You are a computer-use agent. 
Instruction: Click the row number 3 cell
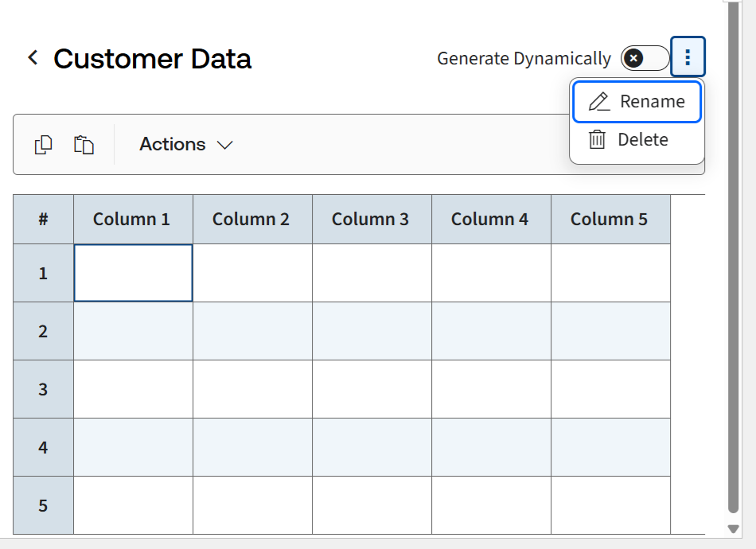42,389
